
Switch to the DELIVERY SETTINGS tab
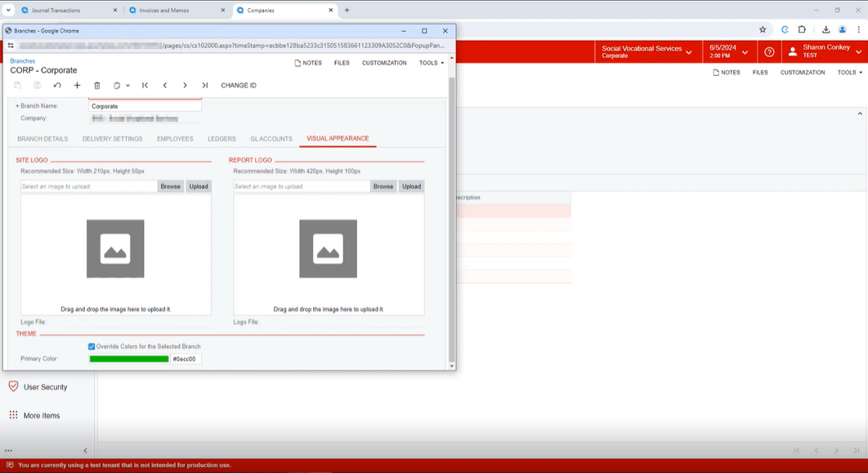pos(112,139)
